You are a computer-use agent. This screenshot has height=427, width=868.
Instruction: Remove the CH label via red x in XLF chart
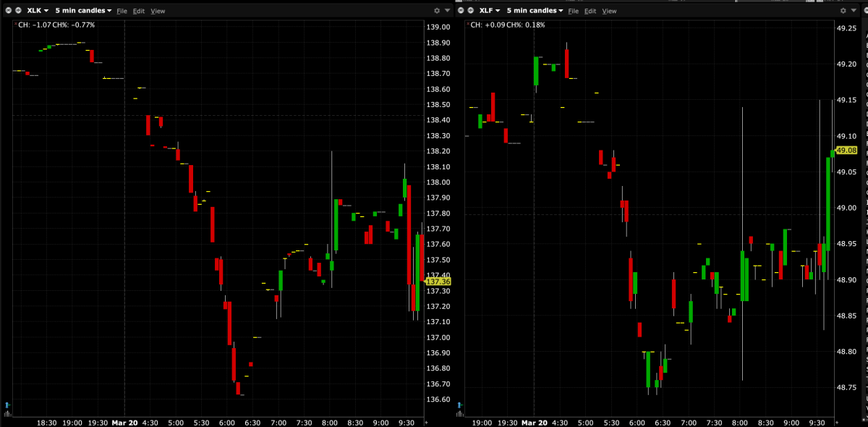[467, 24]
